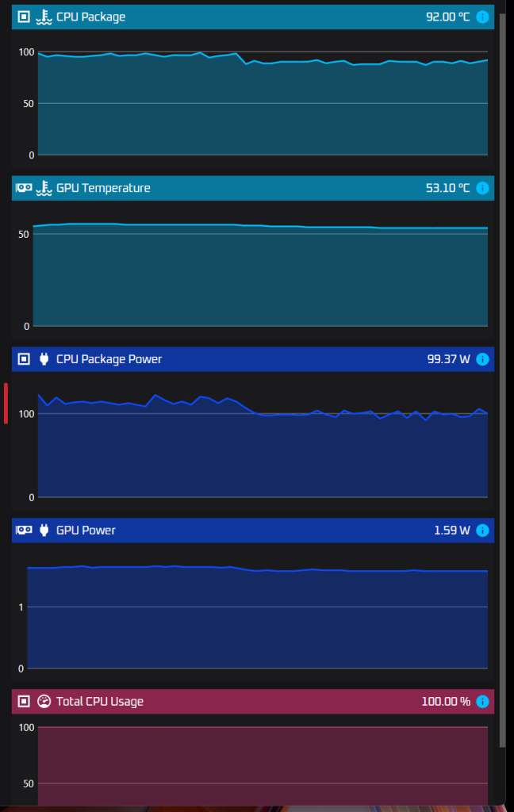This screenshot has height=812, width=514.
Task: Show info for Total CPU Usage
Action: 482,702
